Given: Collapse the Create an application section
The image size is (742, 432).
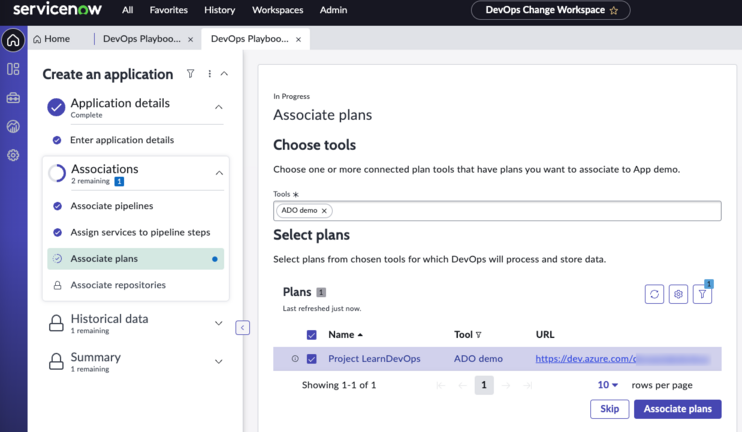Looking at the screenshot, I should tap(224, 74).
